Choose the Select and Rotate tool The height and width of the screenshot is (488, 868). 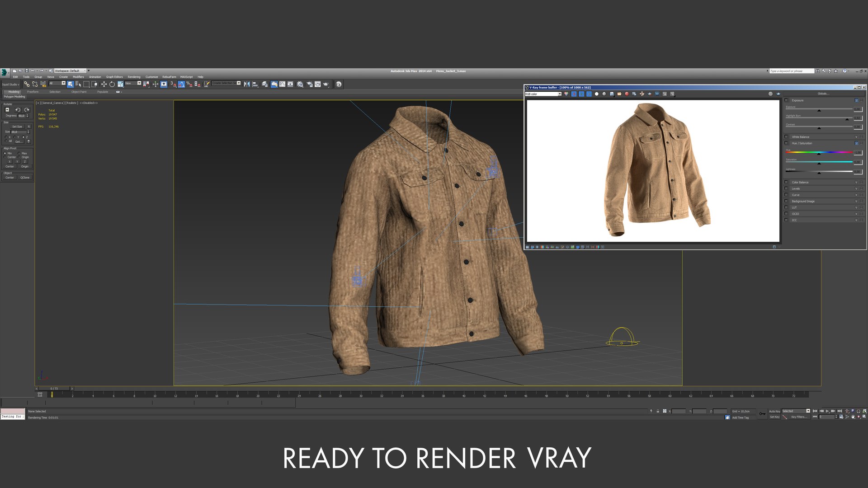tap(112, 84)
